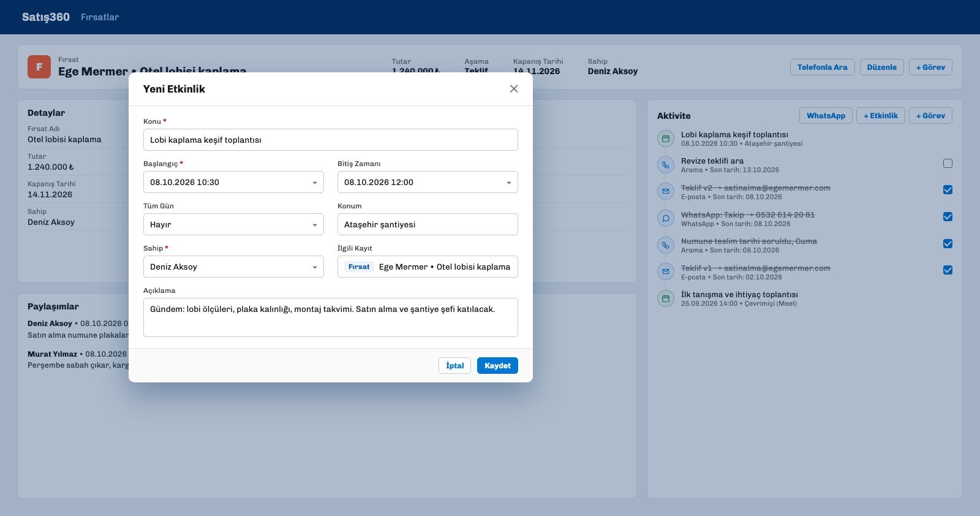Click phone icon beside Revize teklifi ara

[666, 165]
